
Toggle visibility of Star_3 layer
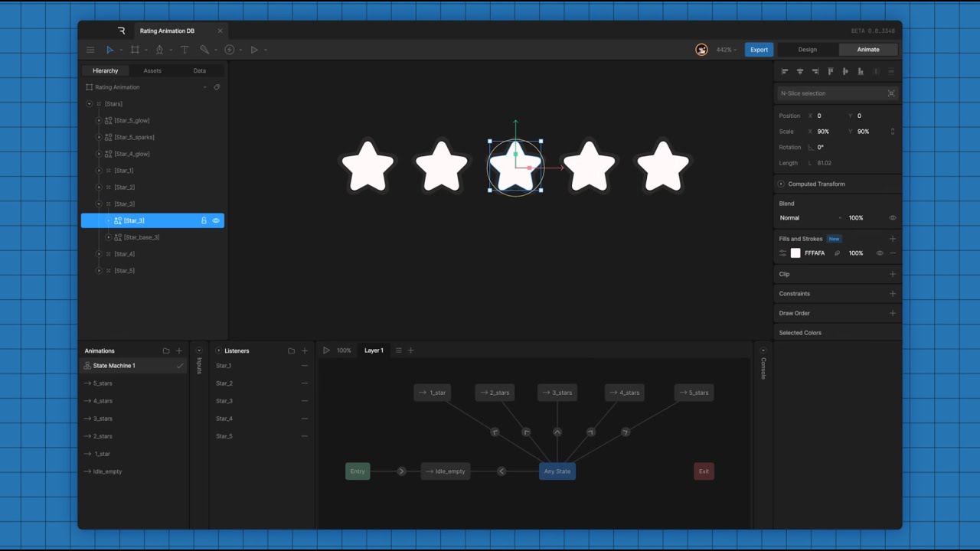pos(216,220)
